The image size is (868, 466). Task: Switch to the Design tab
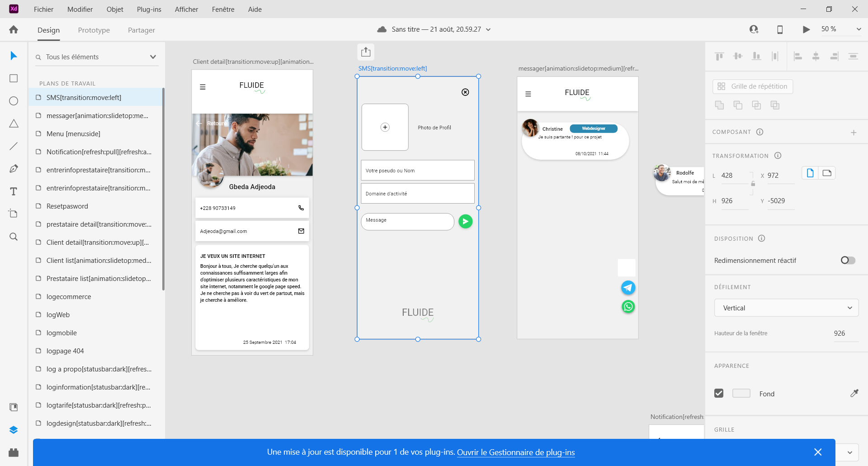(x=49, y=30)
